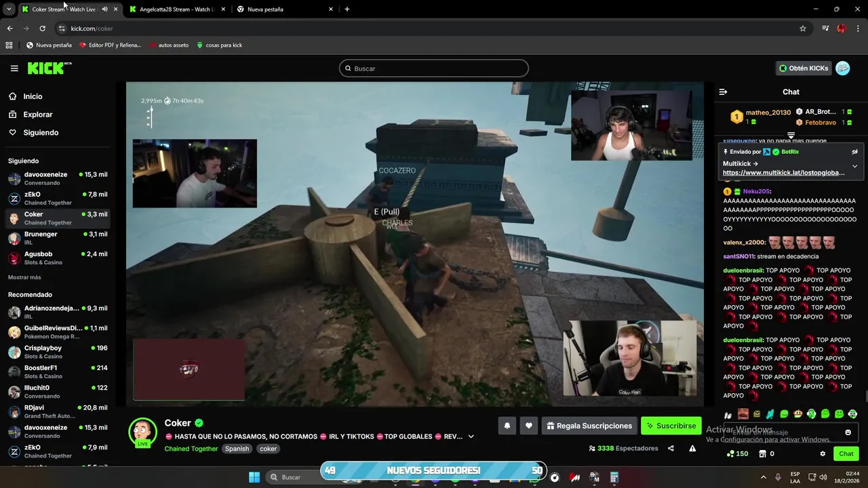Screen dimensions: 868x488
Task: Open Agusbob Slots & Casino channel
Action: [58, 258]
